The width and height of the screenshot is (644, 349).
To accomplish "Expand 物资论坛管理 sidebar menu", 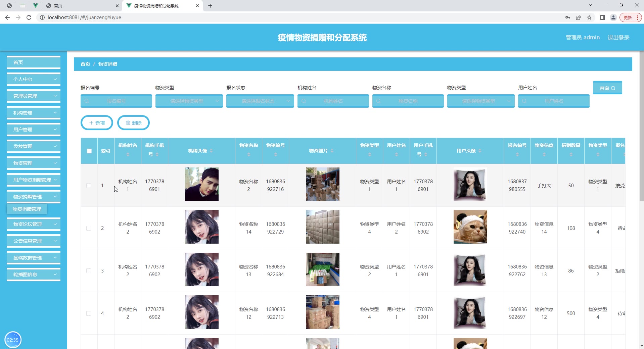I will pos(34,224).
